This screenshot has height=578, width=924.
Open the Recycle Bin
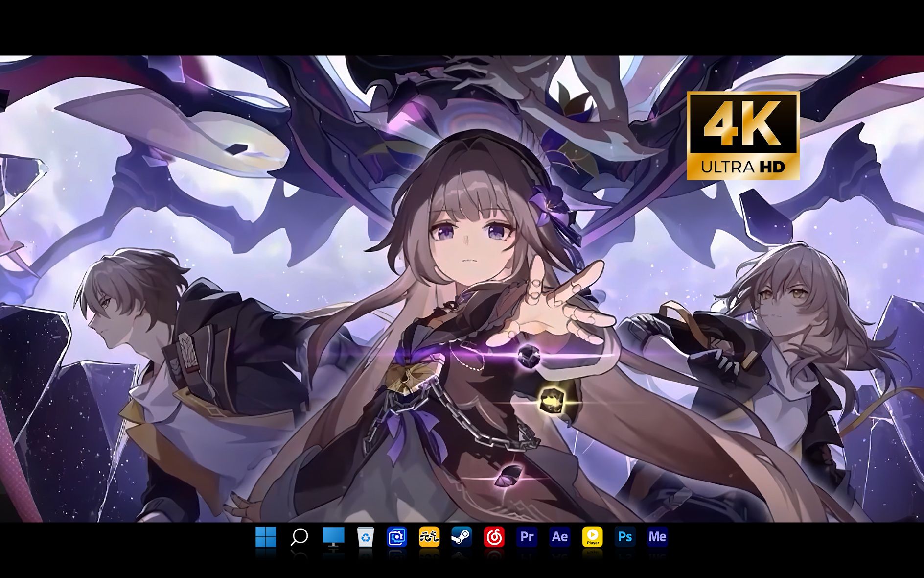pyautogui.click(x=366, y=537)
